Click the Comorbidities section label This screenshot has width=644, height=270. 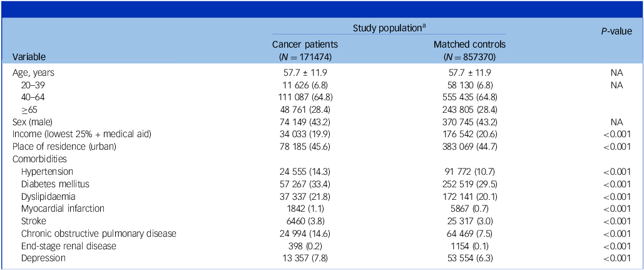(x=39, y=158)
